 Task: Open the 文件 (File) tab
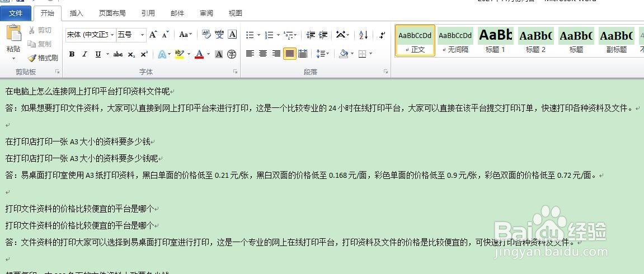point(16,13)
